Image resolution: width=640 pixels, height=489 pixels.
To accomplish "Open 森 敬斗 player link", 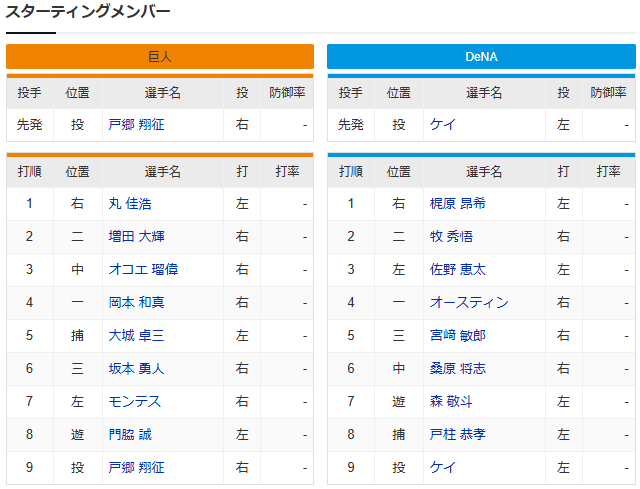I will (451, 402).
